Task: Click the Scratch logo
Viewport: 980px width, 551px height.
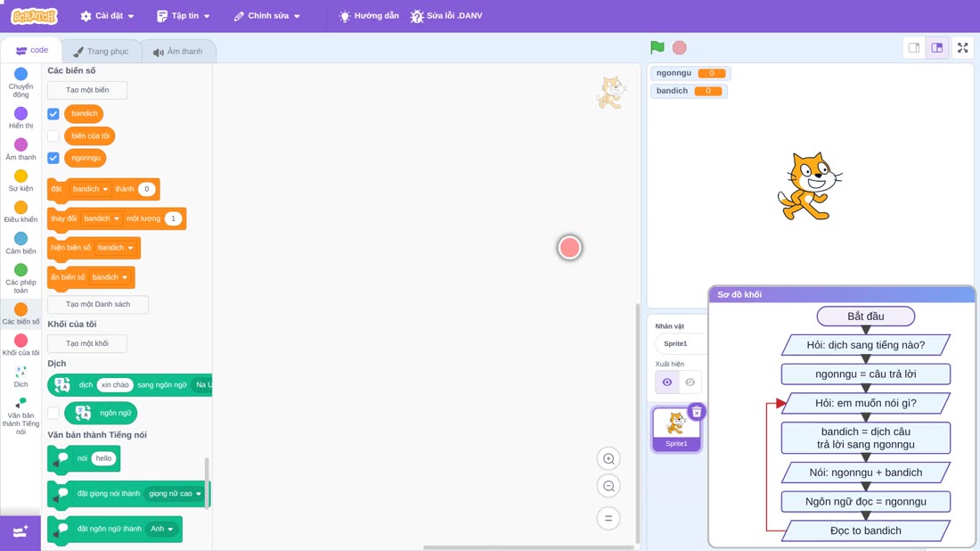Action: coord(35,16)
